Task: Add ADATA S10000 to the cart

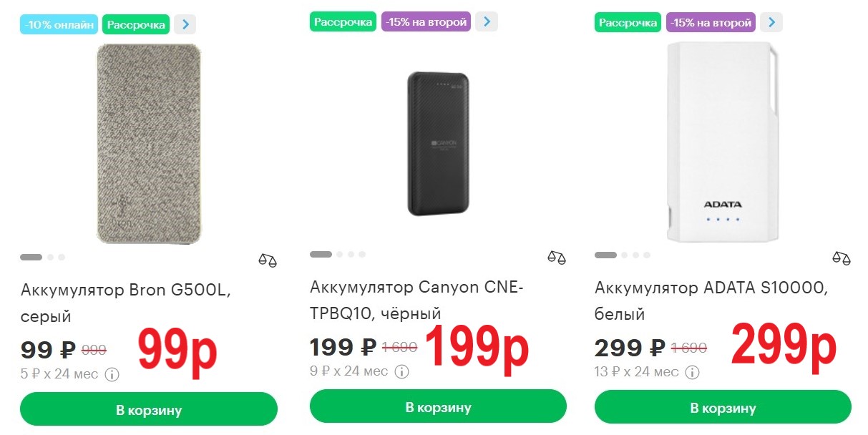Action: coord(723,409)
